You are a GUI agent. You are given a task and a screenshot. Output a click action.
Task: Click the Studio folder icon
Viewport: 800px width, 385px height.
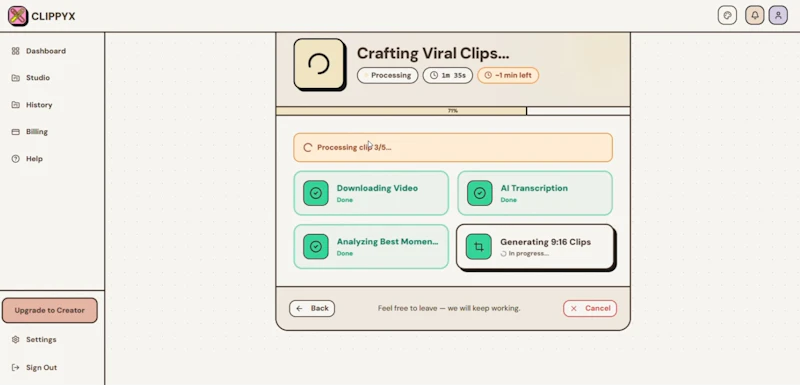15,78
